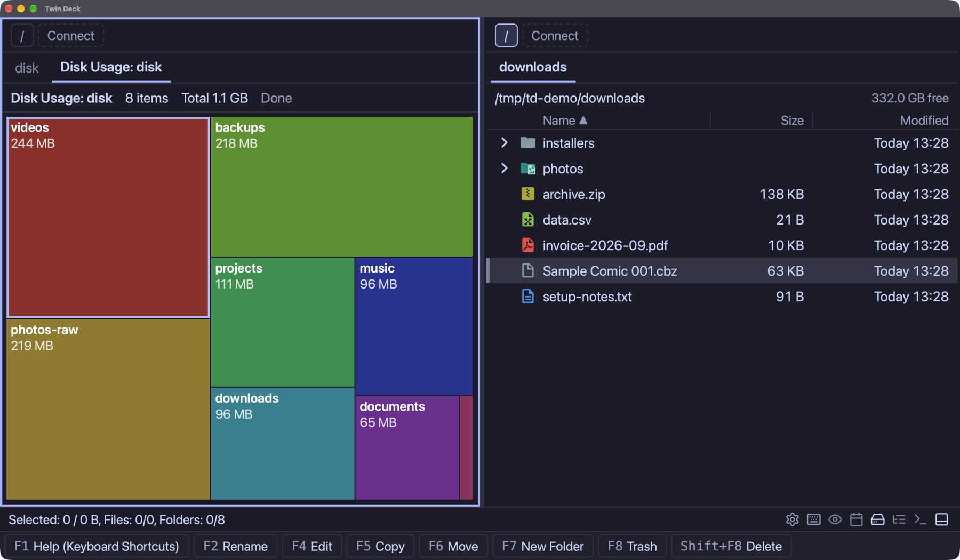
Task: Click the photos folder icon
Action: tap(527, 169)
